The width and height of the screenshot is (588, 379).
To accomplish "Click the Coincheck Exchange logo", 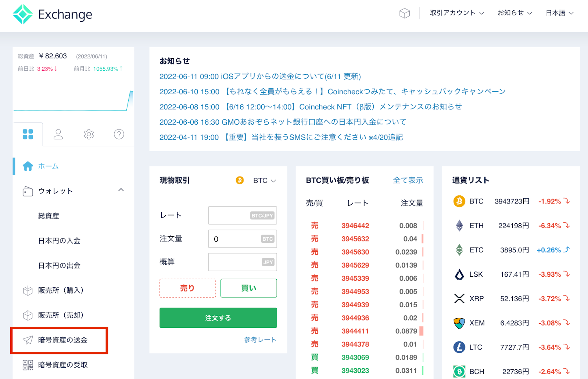I will tap(52, 14).
